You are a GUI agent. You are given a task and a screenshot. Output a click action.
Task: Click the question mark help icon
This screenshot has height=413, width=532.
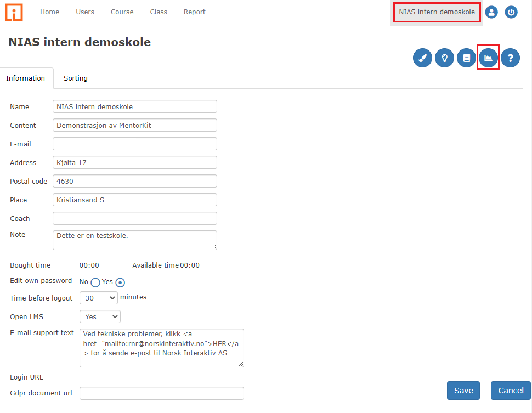click(x=510, y=58)
